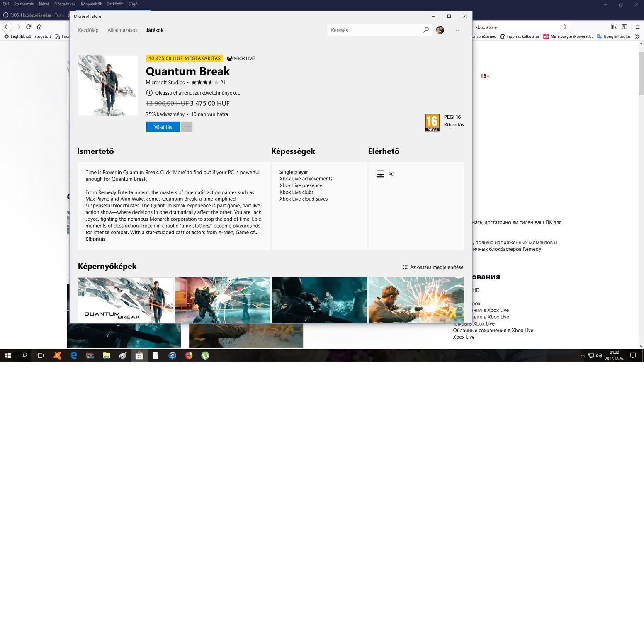This screenshot has height=644, width=644.
Task: Open Tippmix kalkulátor bookmark
Action: point(520,36)
